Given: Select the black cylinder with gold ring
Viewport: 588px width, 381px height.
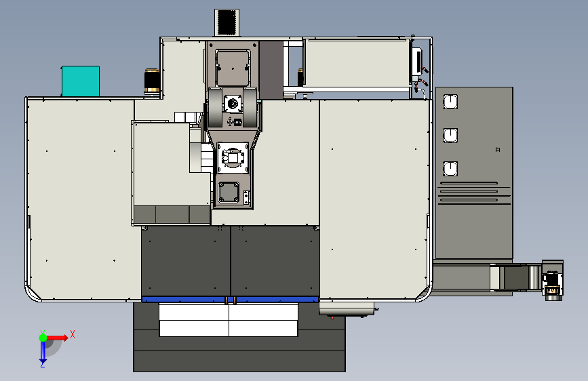Looking at the screenshot, I should pos(151,81).
